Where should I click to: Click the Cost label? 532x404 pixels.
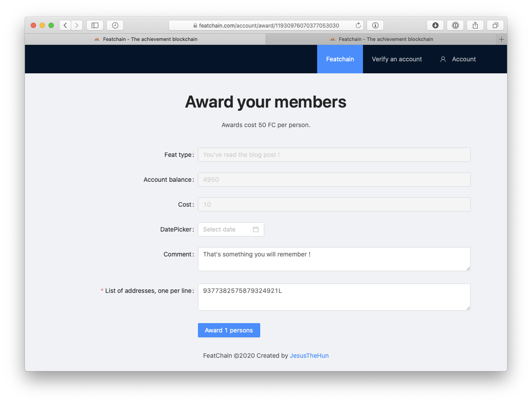(x=185, y=205)
